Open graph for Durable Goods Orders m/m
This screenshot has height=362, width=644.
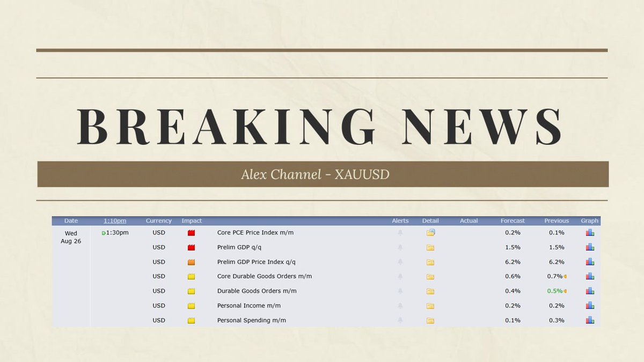point(590,291)
